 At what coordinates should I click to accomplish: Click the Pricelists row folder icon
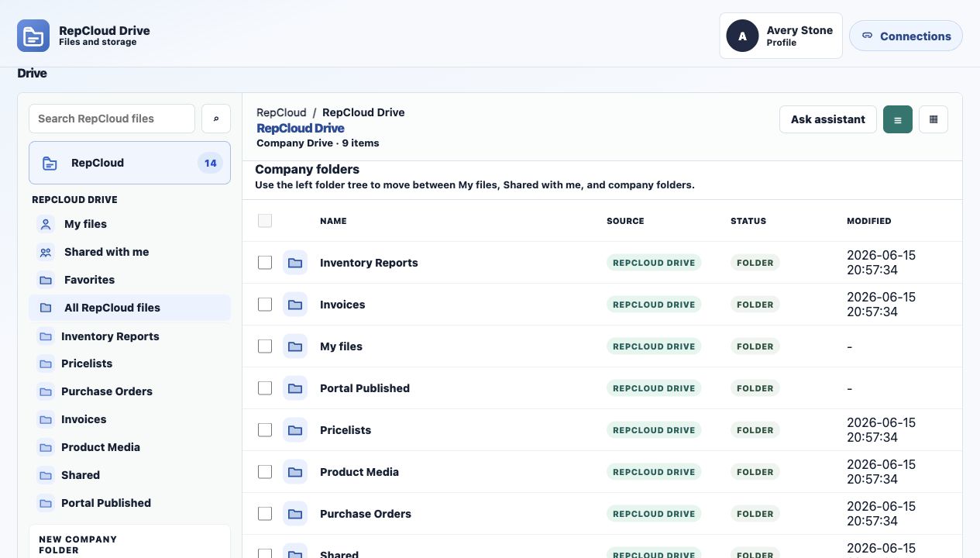click(x=295, y=430)
